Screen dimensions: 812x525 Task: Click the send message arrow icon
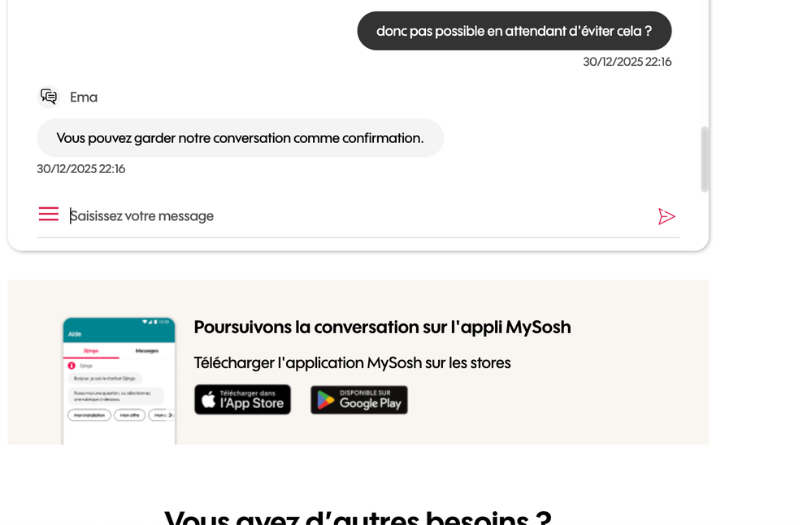click(667, 216)
